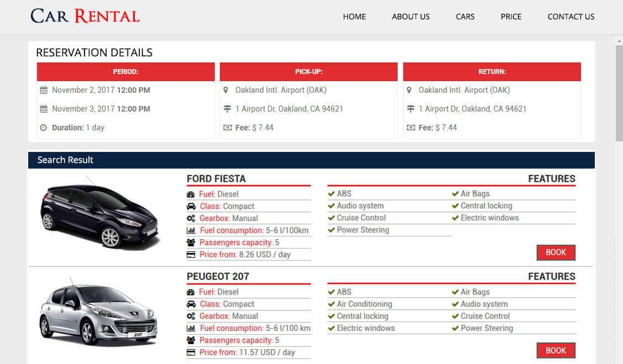Image resolution: width=623 pixels, height=364 pixels.
Task: Click PICK-UP 'Oakland Intl. Airport (OAK)' text
Action: pos(281,90)
